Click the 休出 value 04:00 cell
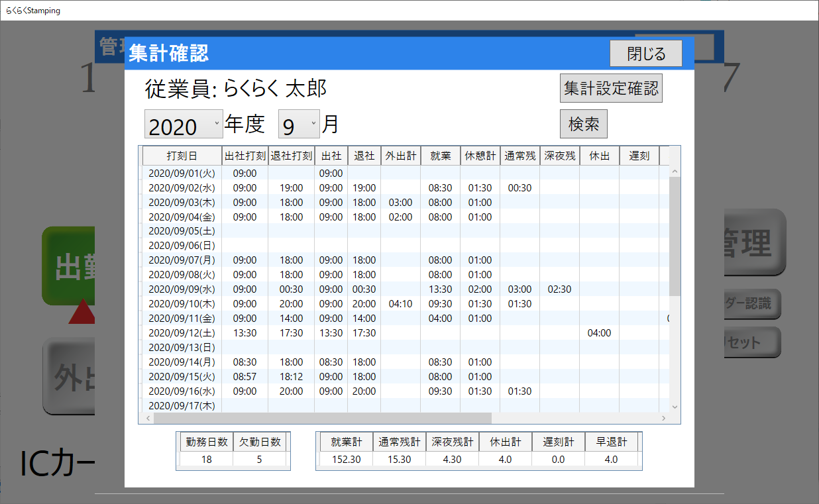 (599, 333)
